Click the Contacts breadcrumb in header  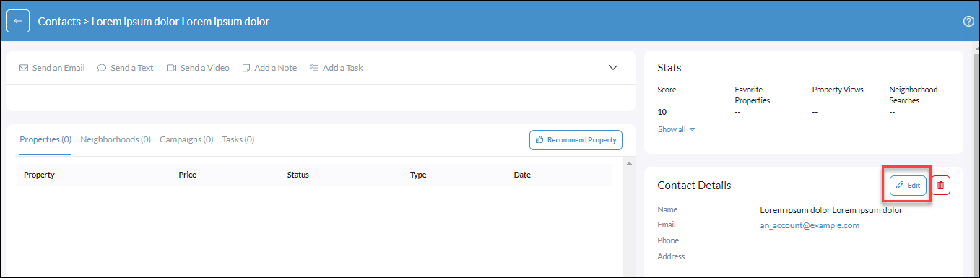point(59,22)
